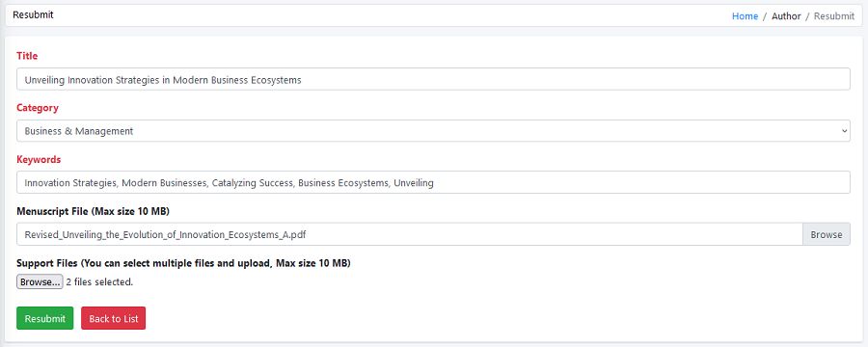Image resolution: width=868 pixels, height=347 pixels.
Task: Focus the Keywords input starting 'Innovation Strategies'
Action: pos(433,182)
